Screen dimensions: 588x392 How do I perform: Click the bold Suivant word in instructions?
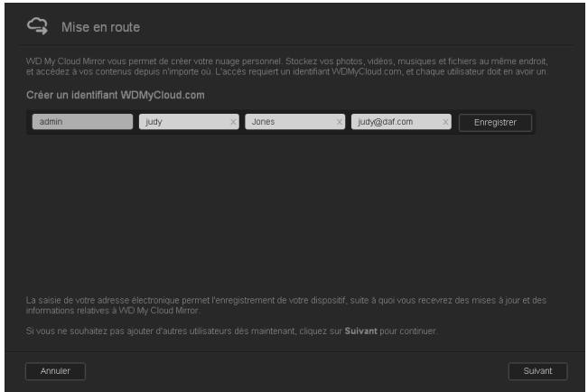click(x=360, y=331)
